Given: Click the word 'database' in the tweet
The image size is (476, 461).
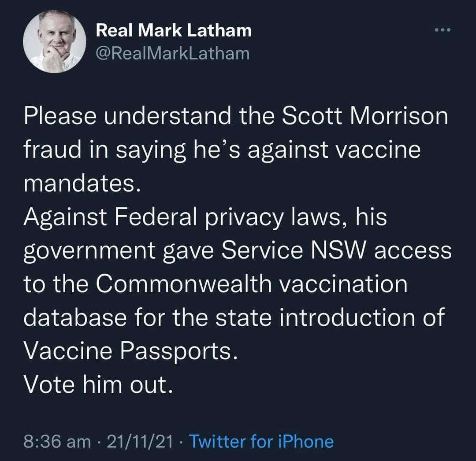Looking at the screenshot, I should pyautogui.click(x=75, y=317).
